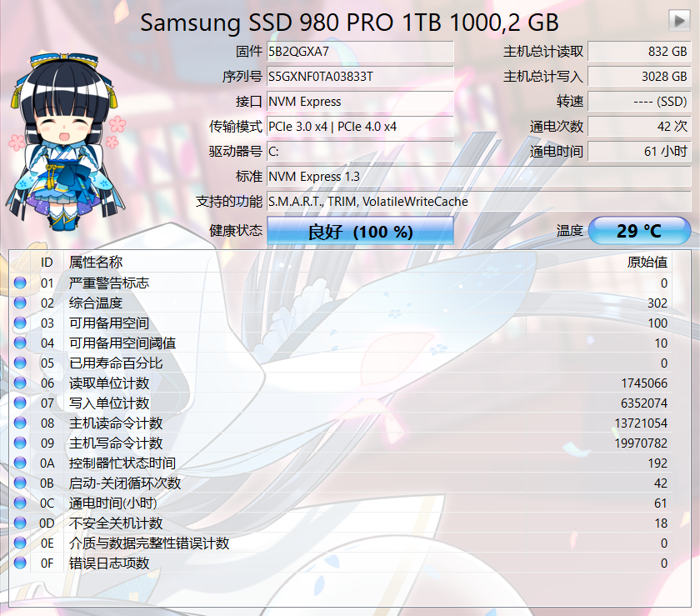Click the status orb beside 综合温度
Viewport: 700px width, 616px height.
point(20,303)
